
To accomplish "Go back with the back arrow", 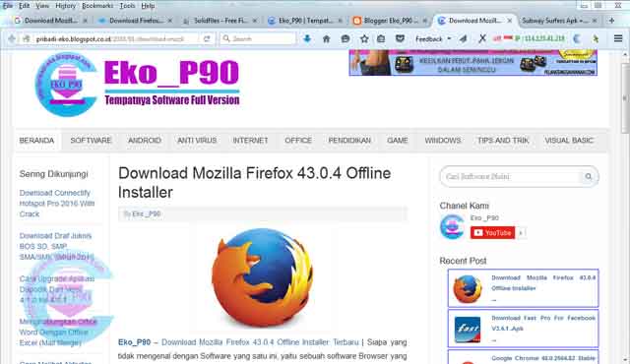I will point(11,39).
